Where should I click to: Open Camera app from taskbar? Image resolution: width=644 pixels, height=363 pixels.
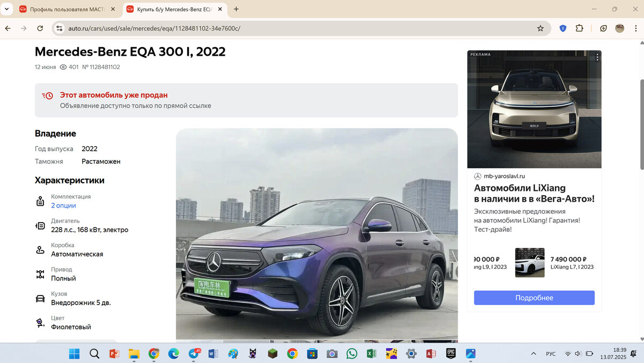(332, 353)
